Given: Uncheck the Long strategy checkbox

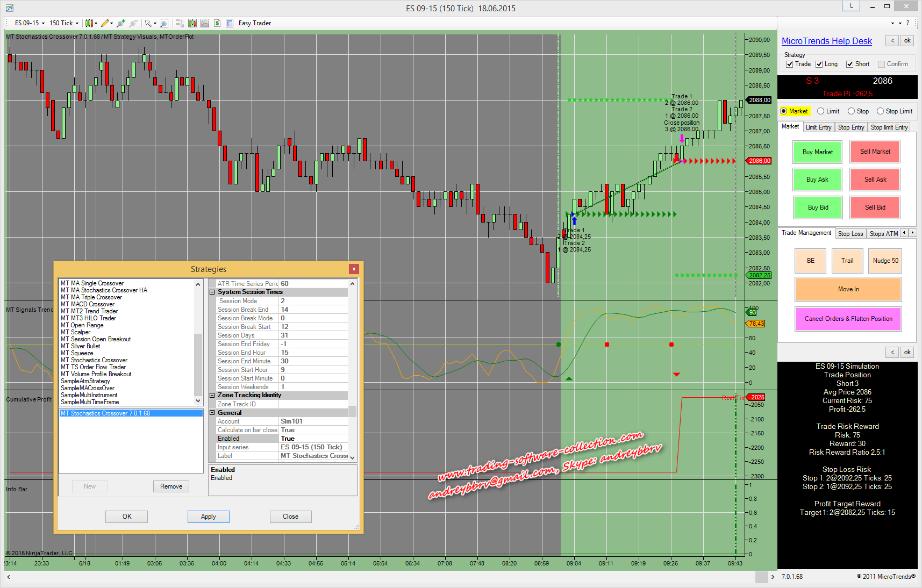Looking at the screenshot, I should (819, 64).
